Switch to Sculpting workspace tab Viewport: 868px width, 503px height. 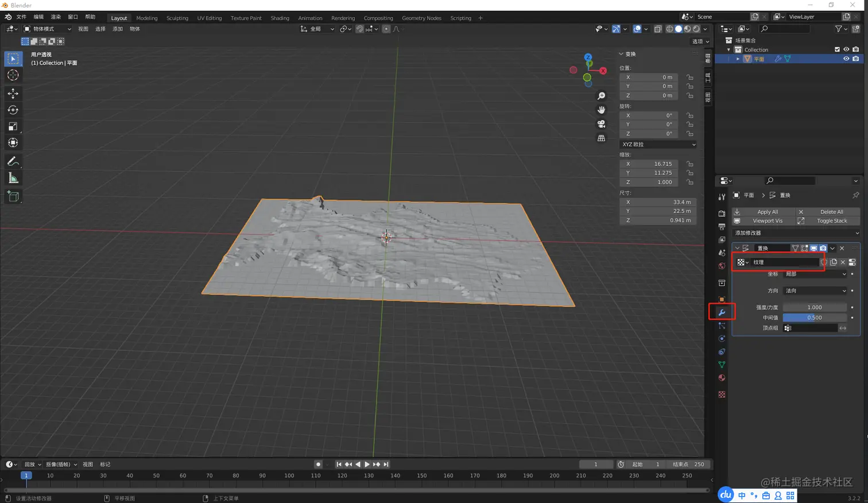(x=177, y=18)
